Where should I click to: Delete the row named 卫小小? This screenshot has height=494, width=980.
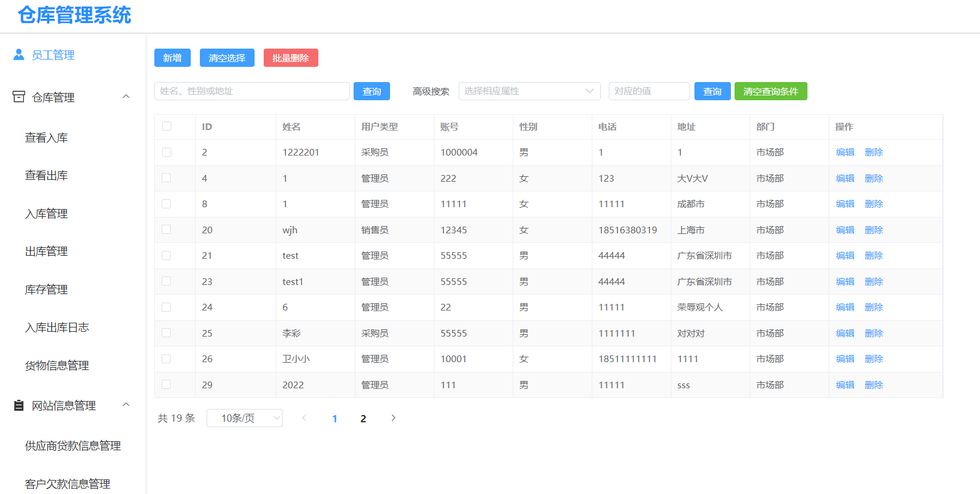(874, 358)
